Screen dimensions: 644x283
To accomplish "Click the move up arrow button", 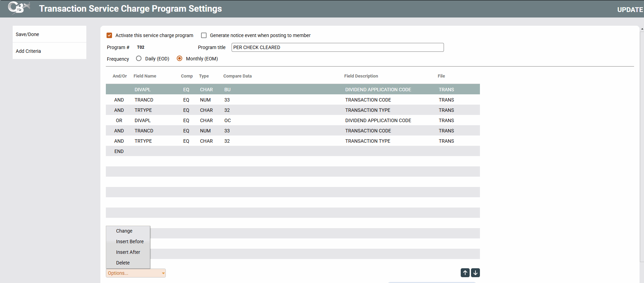I will click(465, 273).
